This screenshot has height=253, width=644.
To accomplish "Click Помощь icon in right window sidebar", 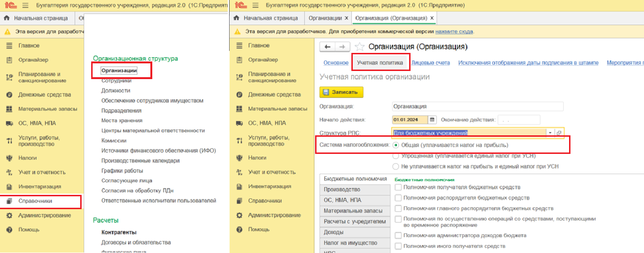I will coord(239,229).
